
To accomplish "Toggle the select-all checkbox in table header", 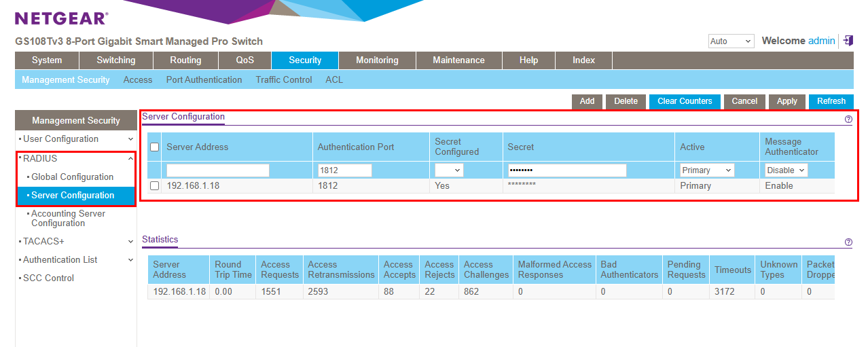I will pyautogui.click(x=155, y=147).
